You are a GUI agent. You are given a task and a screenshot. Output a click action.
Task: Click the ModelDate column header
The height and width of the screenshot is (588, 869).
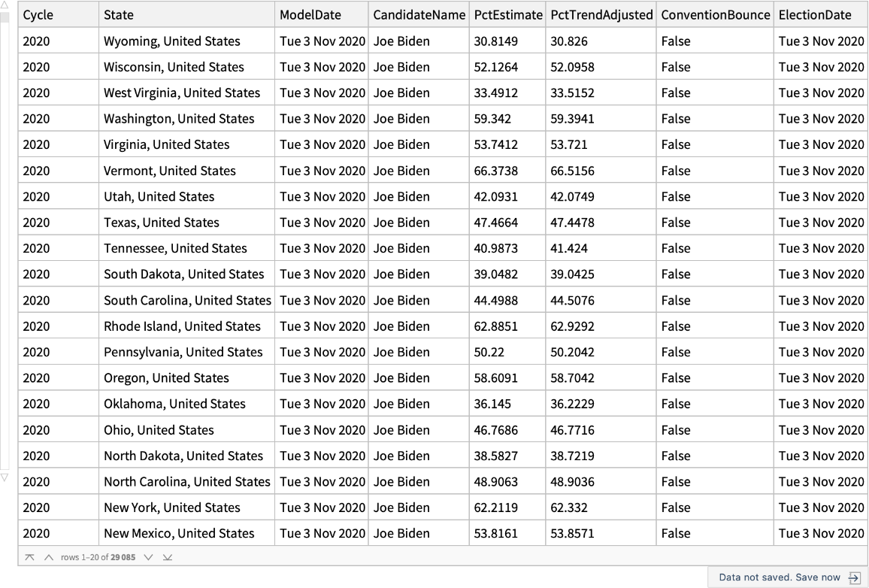tap(310, 15)
